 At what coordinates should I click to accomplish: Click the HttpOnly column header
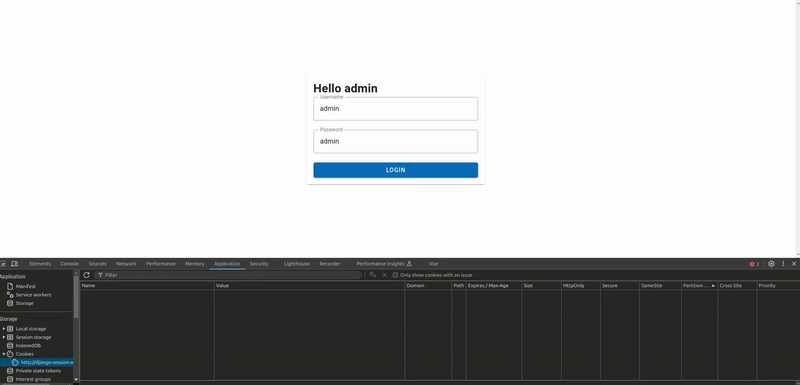(x=581, y=286)
